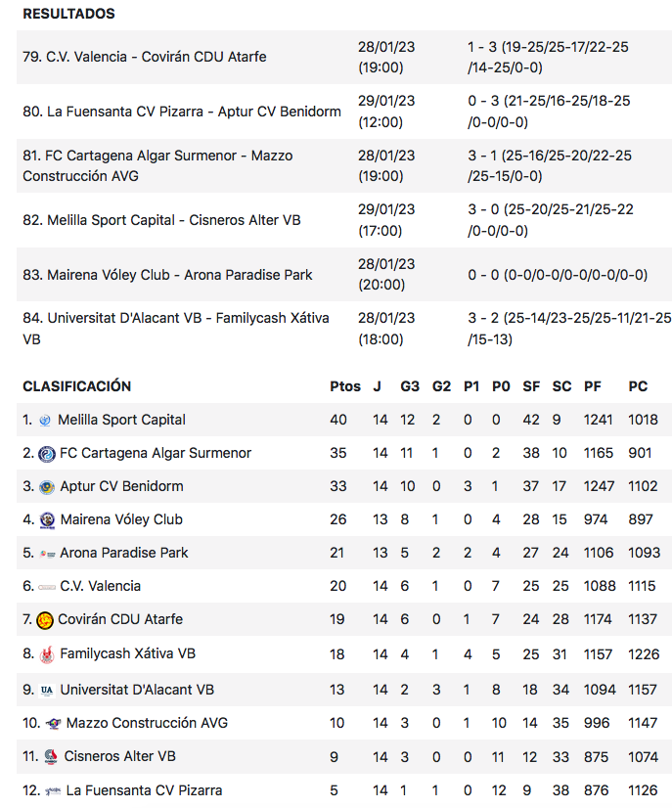
Task: Click the FC Cartagena Algar Surmenor crest
Action: [47, 454]
